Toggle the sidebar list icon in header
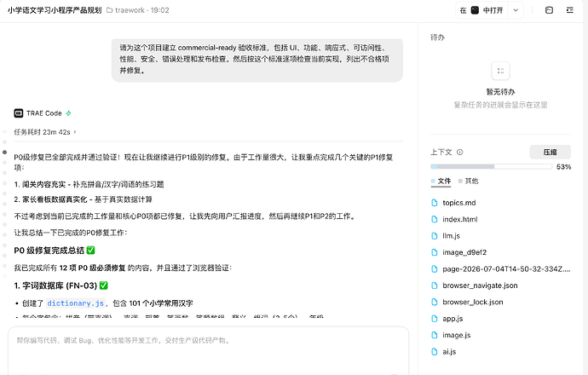Image resolution: width=588 pixels, height=375 pixels. click(x=569, y=10)
